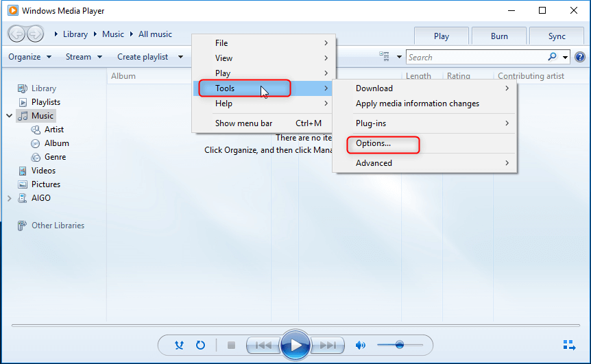Open Create playlist dropdown arrow

tap(180, 57)
